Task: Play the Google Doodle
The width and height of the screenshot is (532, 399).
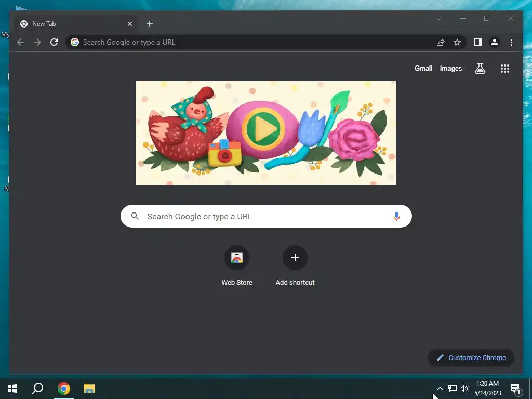Action: (x=263, y=129)
